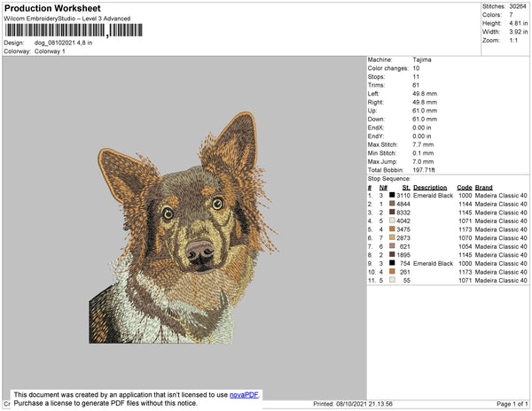532x411 pixels.
Task: Click the swatch beside 1895 stitches
Action: point(392,254)
